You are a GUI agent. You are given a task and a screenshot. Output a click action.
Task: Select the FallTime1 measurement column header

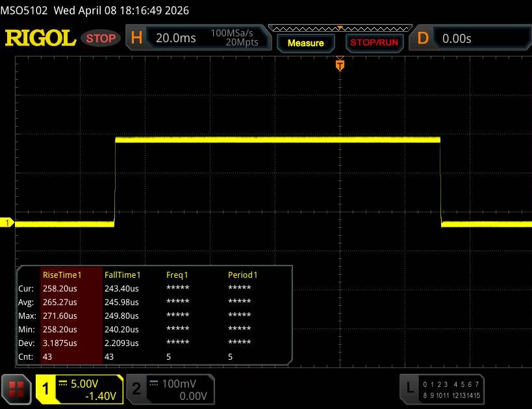tap(122, 275)
